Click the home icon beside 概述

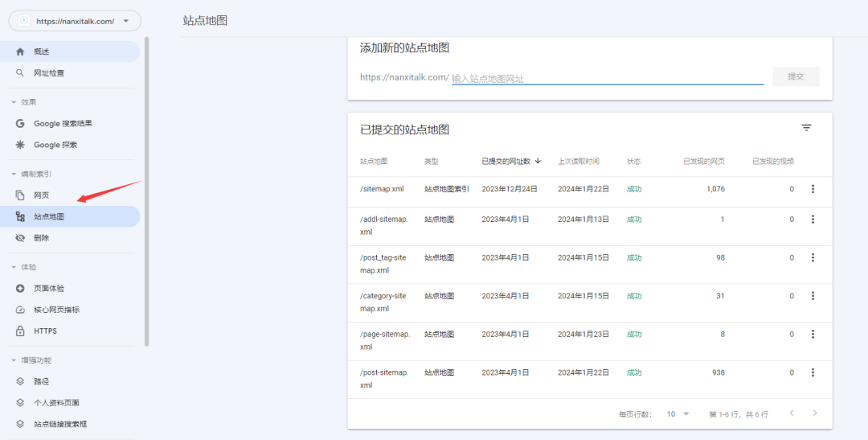click(20, 51)
